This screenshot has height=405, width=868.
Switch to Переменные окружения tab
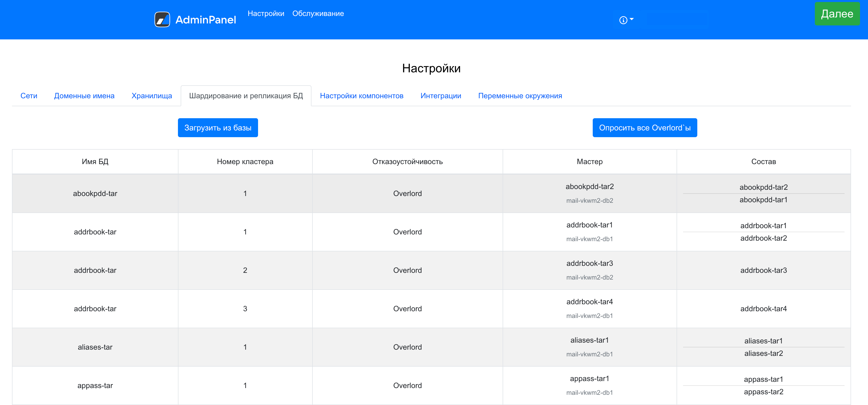520,96
